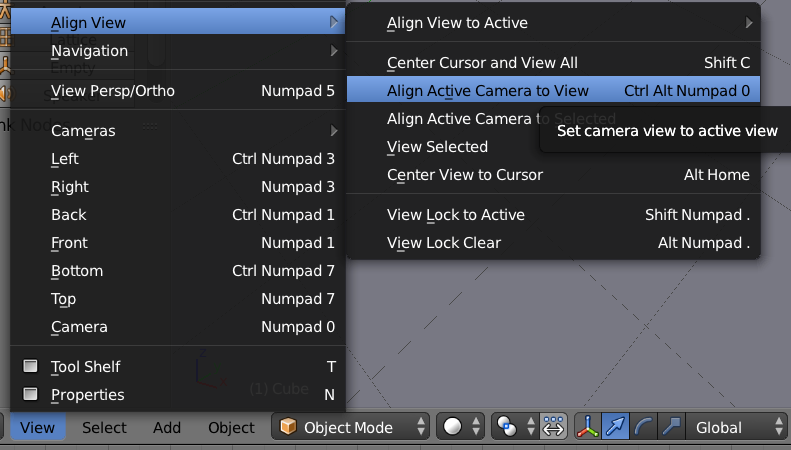Open the Global transform orientation dropdown
The width and height of the screenshot is (791, 450).
[x=733, y=427]
